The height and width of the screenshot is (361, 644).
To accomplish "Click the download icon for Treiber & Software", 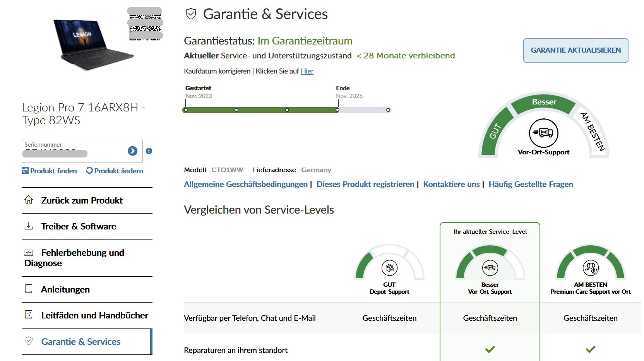I will 29,226.
